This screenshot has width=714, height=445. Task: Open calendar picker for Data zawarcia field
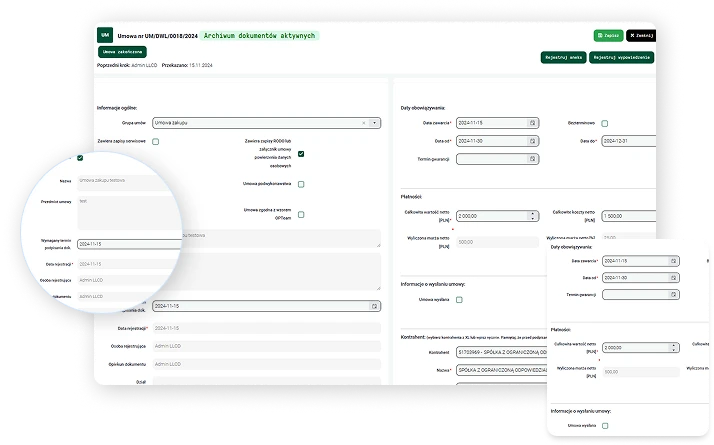tap(534, 123)
